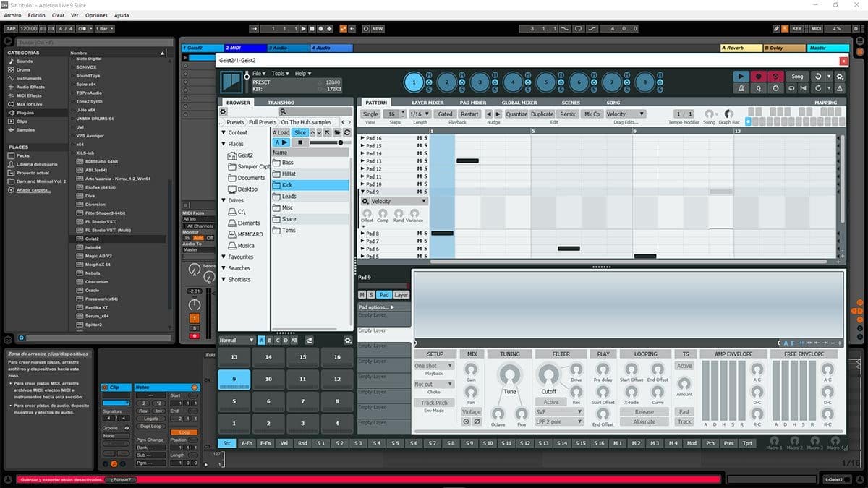Open the 1/16 length dropdown

[420, 114]
